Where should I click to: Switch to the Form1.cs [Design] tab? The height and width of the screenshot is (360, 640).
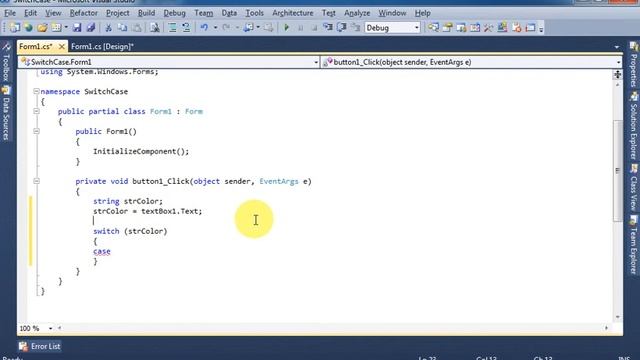click(102, 47)
